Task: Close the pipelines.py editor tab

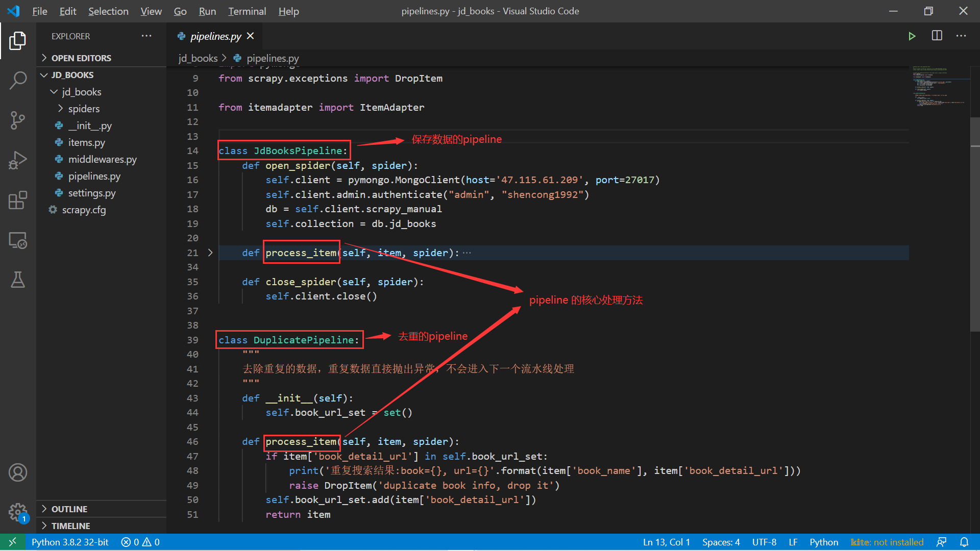Action: [250, 36]
